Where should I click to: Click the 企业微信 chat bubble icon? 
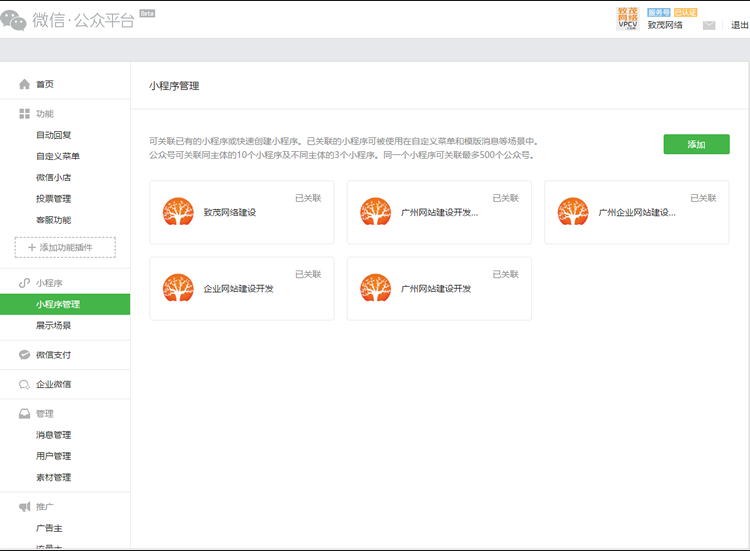point(25,384)
